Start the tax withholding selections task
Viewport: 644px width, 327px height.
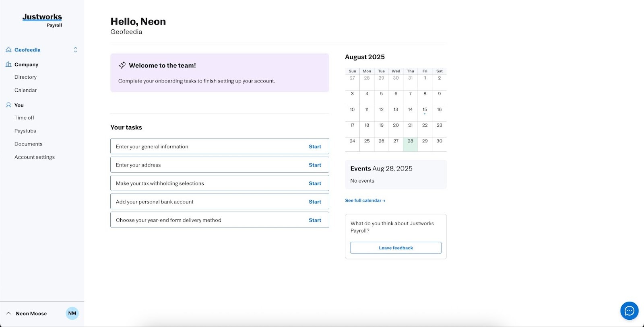click(x=315, y=183)
